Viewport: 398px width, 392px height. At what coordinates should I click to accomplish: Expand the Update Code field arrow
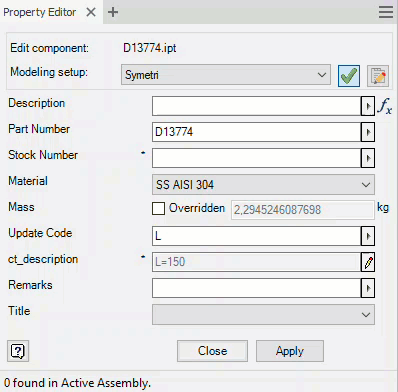368,236
